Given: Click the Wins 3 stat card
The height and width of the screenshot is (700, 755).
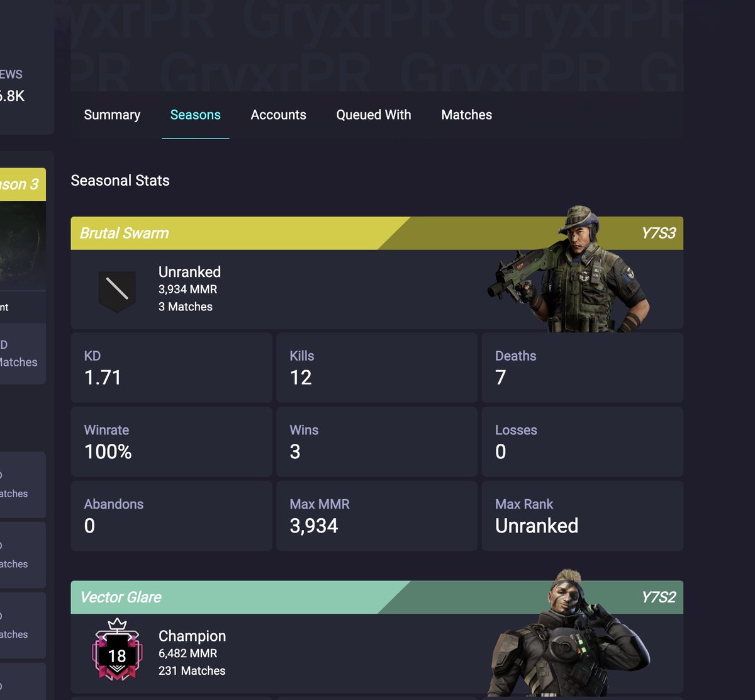Looking at the screenshot, I should coord(377,442).
